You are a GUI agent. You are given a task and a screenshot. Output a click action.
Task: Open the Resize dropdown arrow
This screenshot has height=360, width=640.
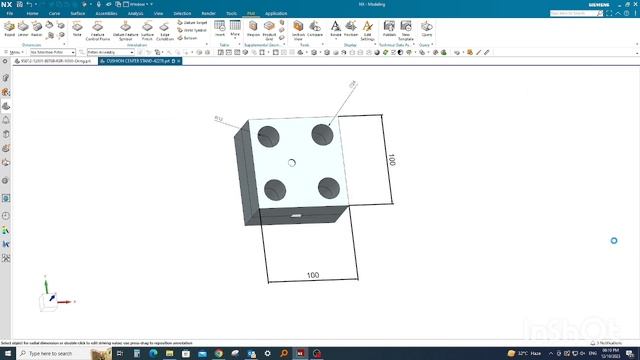pos(336,39)
